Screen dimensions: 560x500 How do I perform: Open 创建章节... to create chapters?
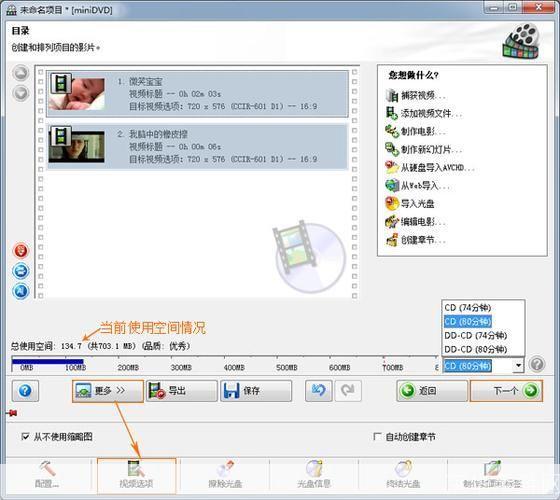(415, 240)
